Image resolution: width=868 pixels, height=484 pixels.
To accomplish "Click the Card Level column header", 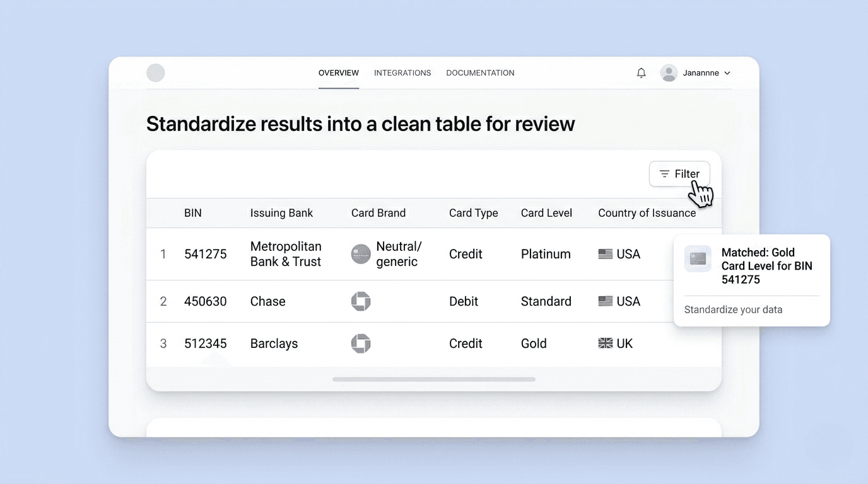I will pos(546,213).
